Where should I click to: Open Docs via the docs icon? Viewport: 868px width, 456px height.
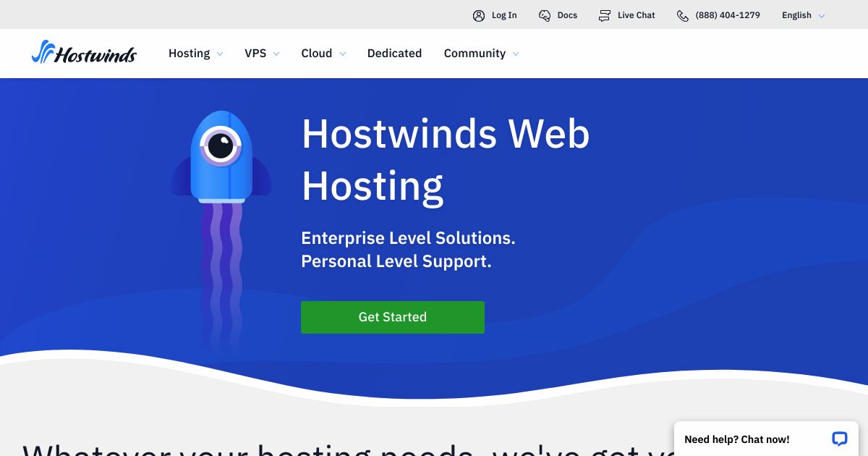click(x=544, y=15)
